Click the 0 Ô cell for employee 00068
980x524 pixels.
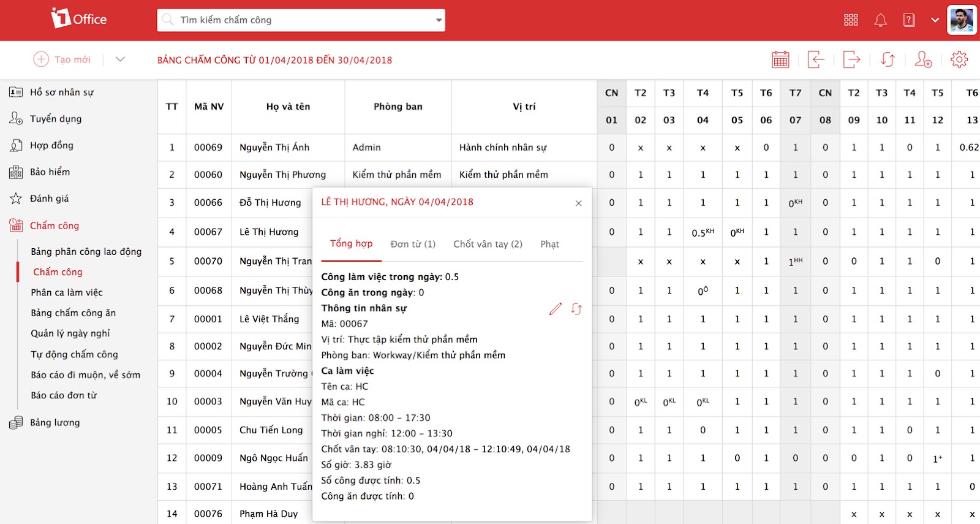click(x=703, y=290)
